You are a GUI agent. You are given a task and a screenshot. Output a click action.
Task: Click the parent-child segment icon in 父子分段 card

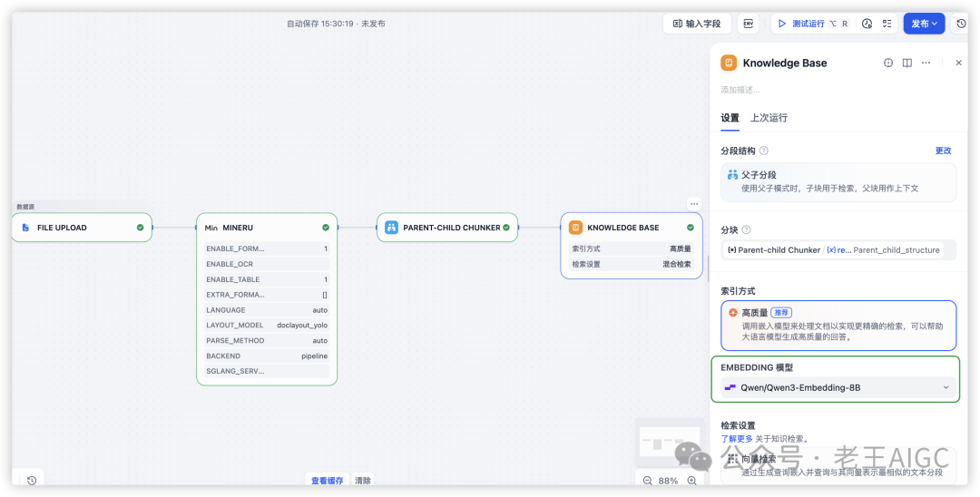(732, 175)
